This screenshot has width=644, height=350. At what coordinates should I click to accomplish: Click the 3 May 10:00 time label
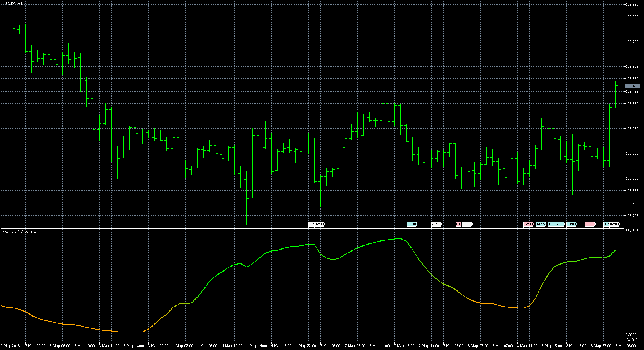84,346
